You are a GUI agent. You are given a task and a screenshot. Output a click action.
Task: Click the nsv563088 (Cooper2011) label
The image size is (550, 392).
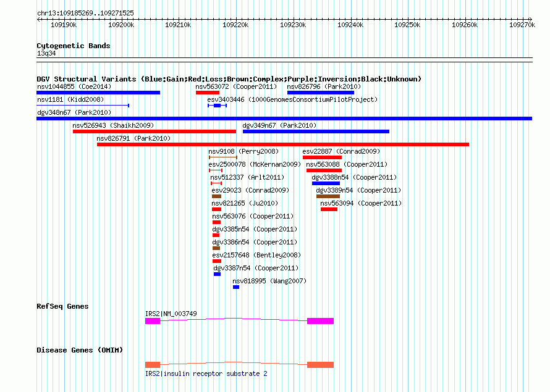tap(347, 164)
